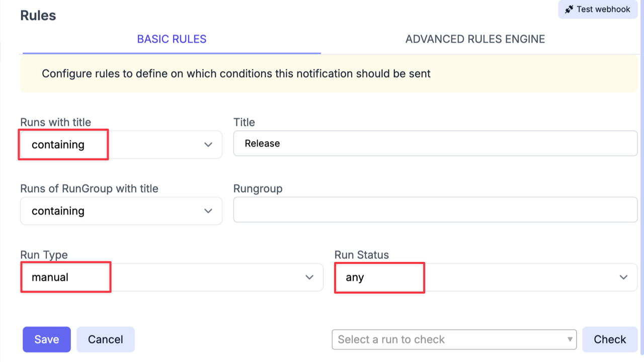The width and height of the screenshot is (644, 362).
Task: Click the Run Status field label
Action: 361,255
